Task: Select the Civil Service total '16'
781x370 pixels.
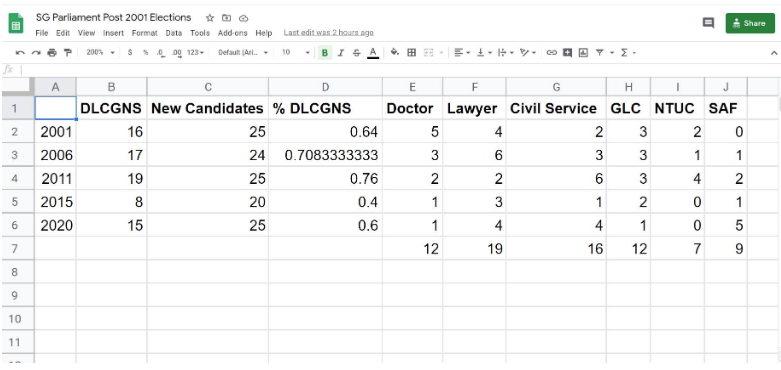Action: tap(556, 248)
